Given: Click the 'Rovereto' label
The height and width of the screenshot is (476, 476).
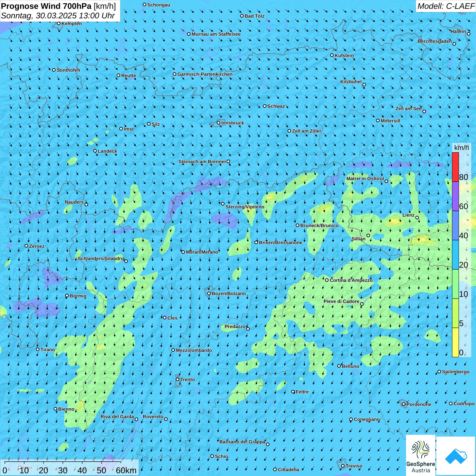Looking at the screenshot, I should coord(153,417).
